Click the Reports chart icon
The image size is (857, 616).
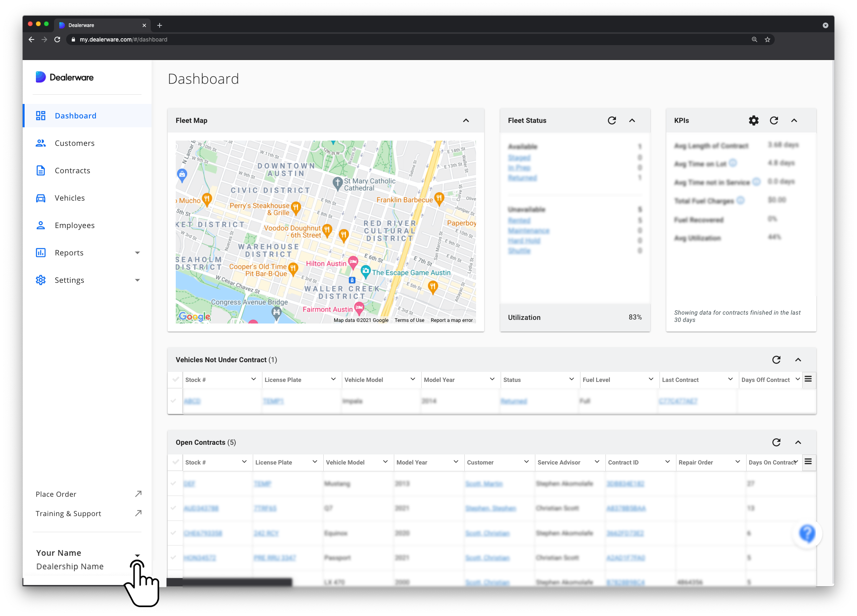click(41, 253)
